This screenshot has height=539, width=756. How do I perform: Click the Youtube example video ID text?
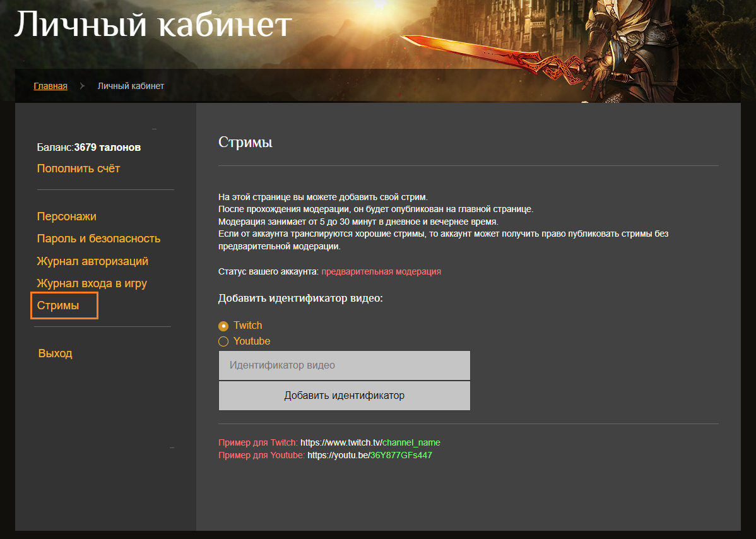click(x=401, y=455)
